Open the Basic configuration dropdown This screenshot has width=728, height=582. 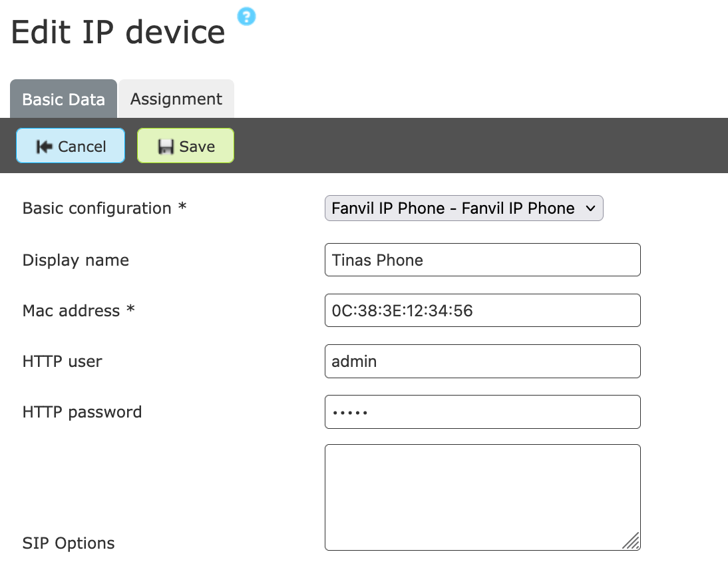pyautogui.click(x=464, y=208)
